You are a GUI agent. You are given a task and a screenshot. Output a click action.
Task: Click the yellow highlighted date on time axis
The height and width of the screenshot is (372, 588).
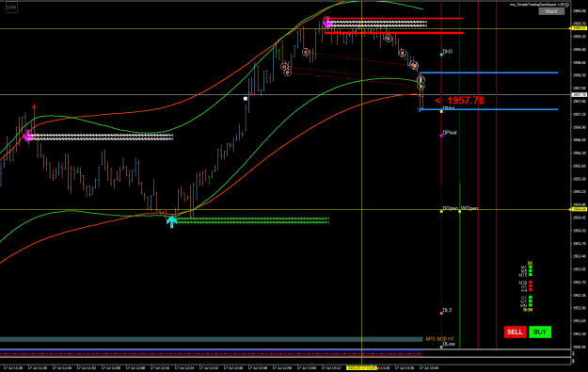pyautogui.click(x=361, y=368)
